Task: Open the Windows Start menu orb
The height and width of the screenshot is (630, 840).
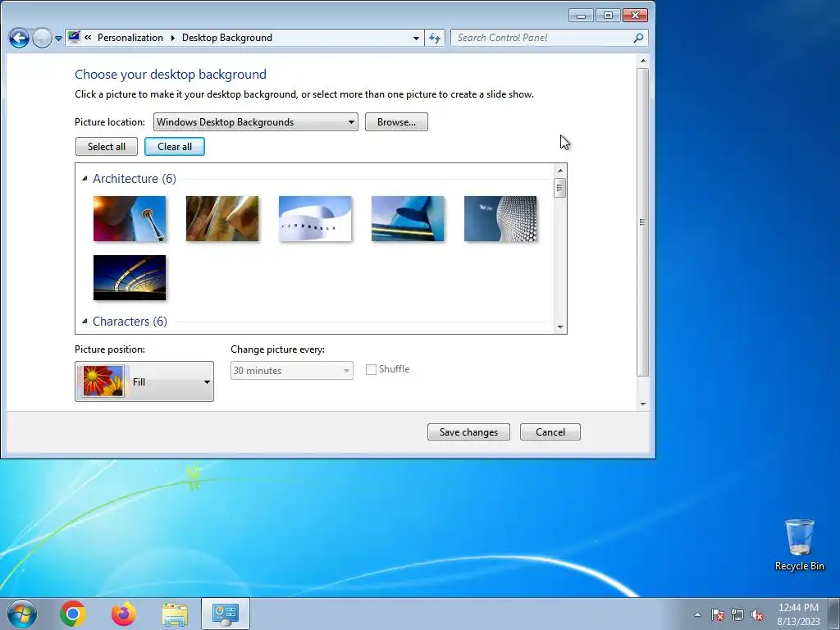Action: (21, 614)
